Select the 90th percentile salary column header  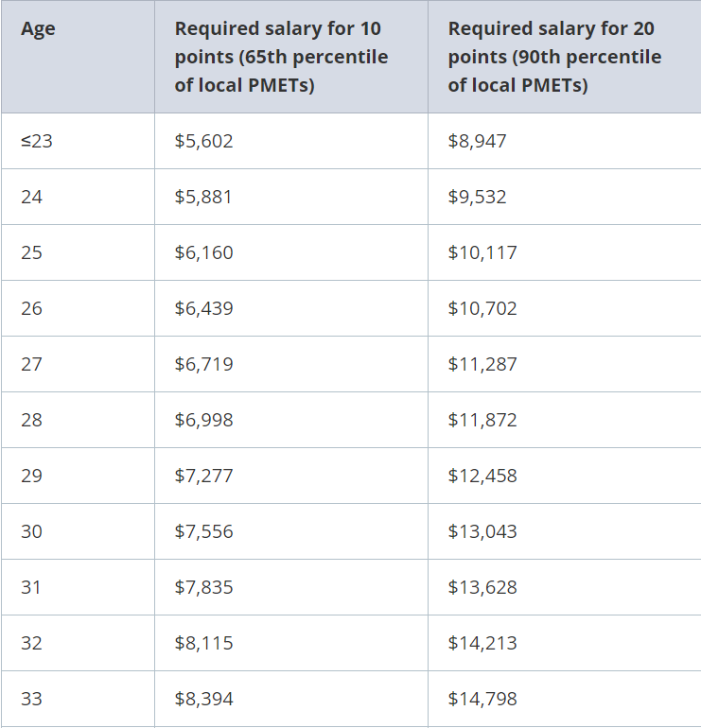pyautogui.click(x=565, y=57)
